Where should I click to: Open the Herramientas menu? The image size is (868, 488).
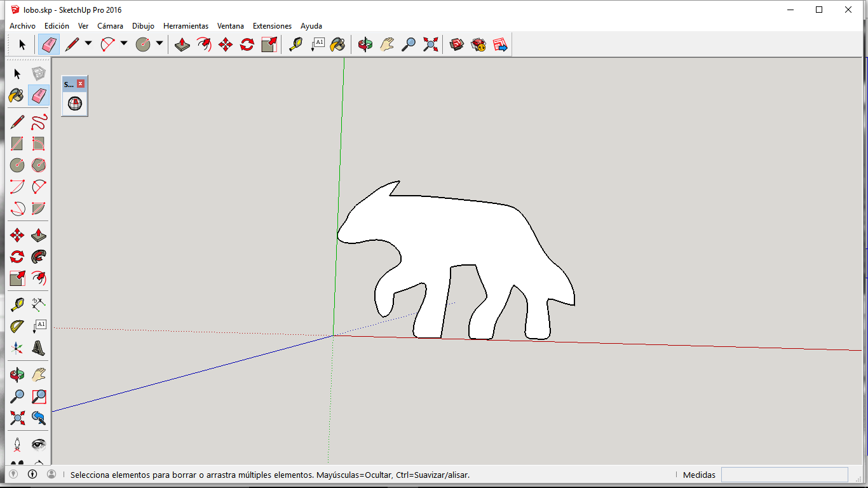(186, 26)
